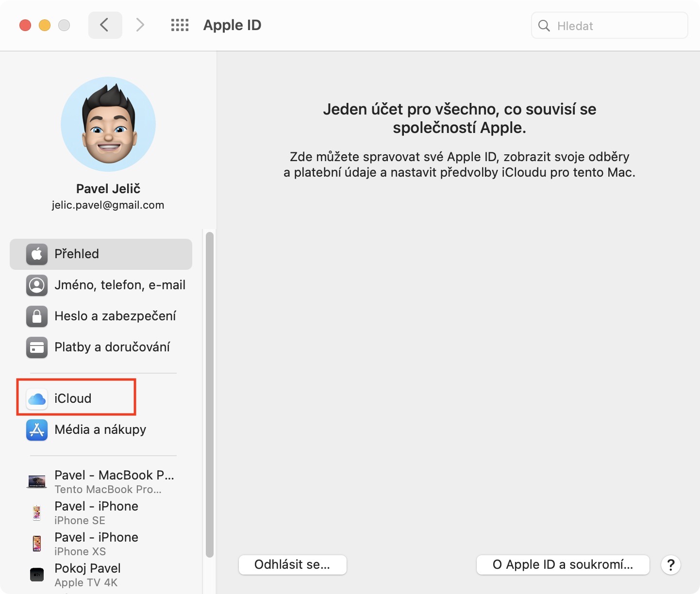
Task: Open Platby a doručování section
Action: click(x=101, y=347)
